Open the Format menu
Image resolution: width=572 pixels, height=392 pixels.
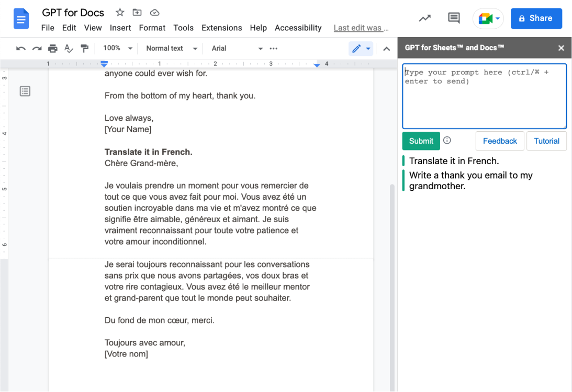(152, 28)
